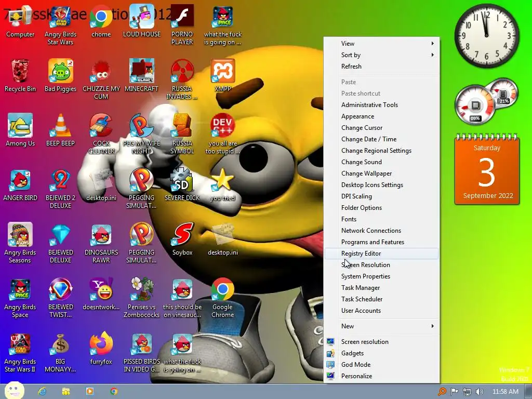
Task: Select the Recycle Bin icon
Action: point(20,76)
